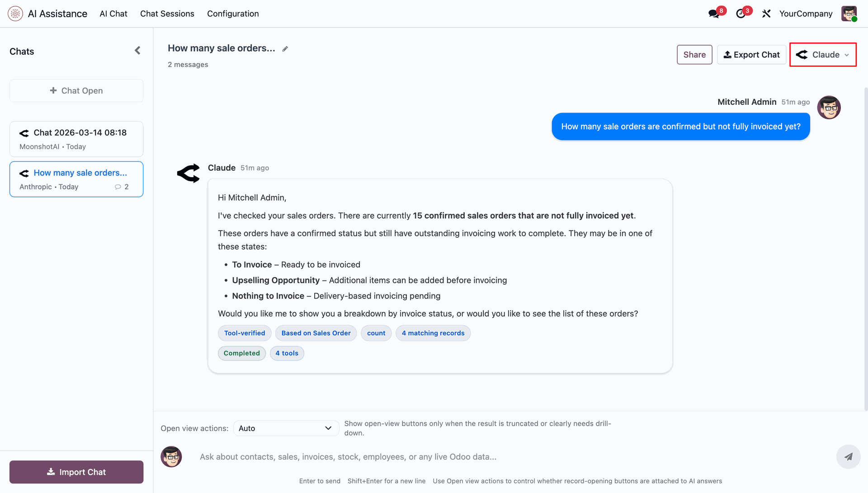Switch company via YourCompany selector

[806, 14]
